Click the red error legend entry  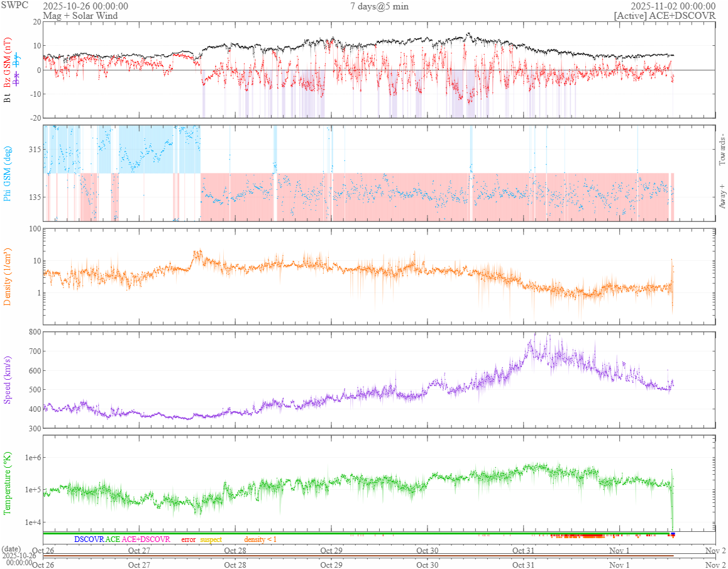pos(188,539)
